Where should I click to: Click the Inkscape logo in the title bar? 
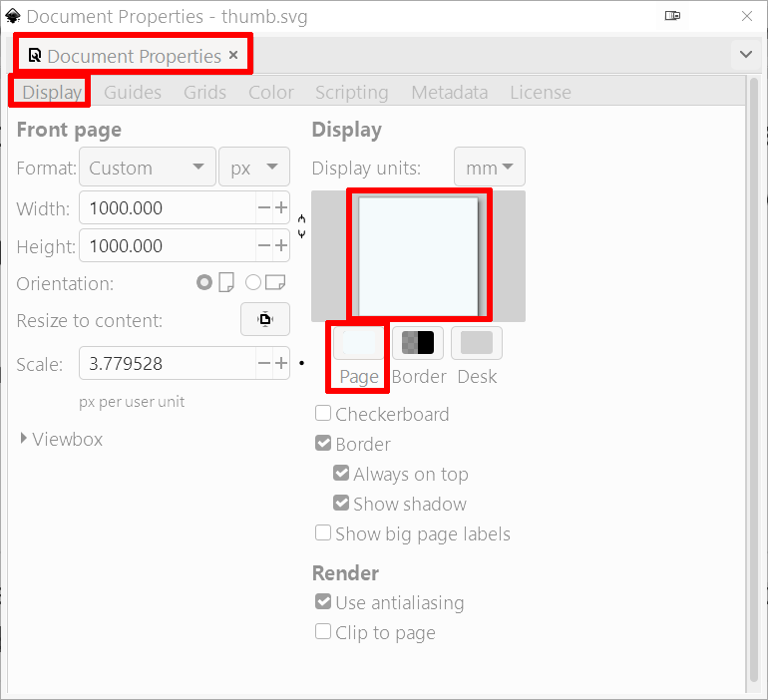coord(13,16)
